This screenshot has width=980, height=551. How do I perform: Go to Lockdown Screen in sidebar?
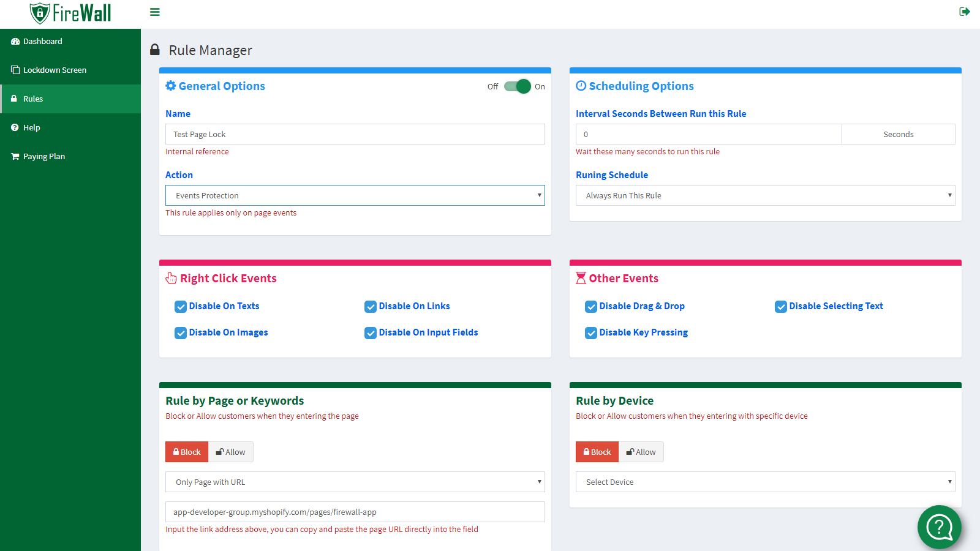point(55,70)
